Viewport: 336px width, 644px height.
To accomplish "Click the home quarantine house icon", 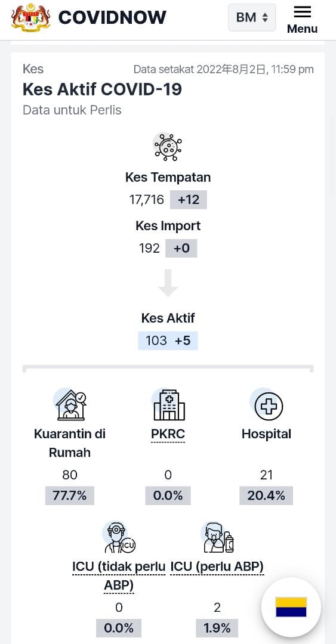I will (70, 404).
